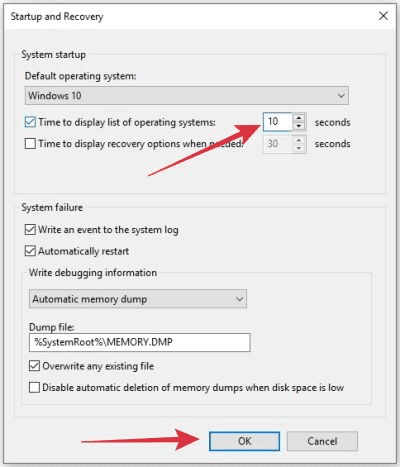Enable Disable automatic deletion of memory dumps
Image resolution: width=400 pixels, height=467 pixels.
34,388
